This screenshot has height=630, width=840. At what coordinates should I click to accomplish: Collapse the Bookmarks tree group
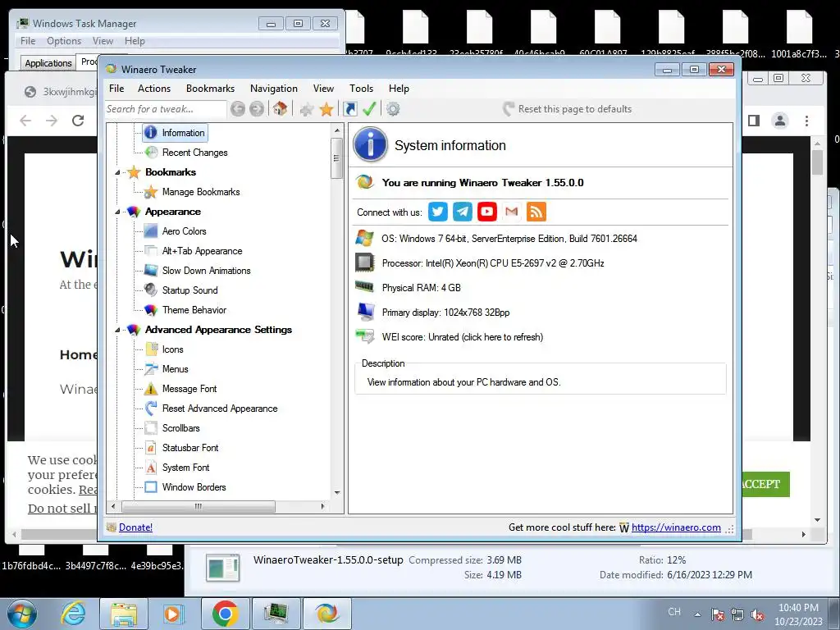point(117,172)
